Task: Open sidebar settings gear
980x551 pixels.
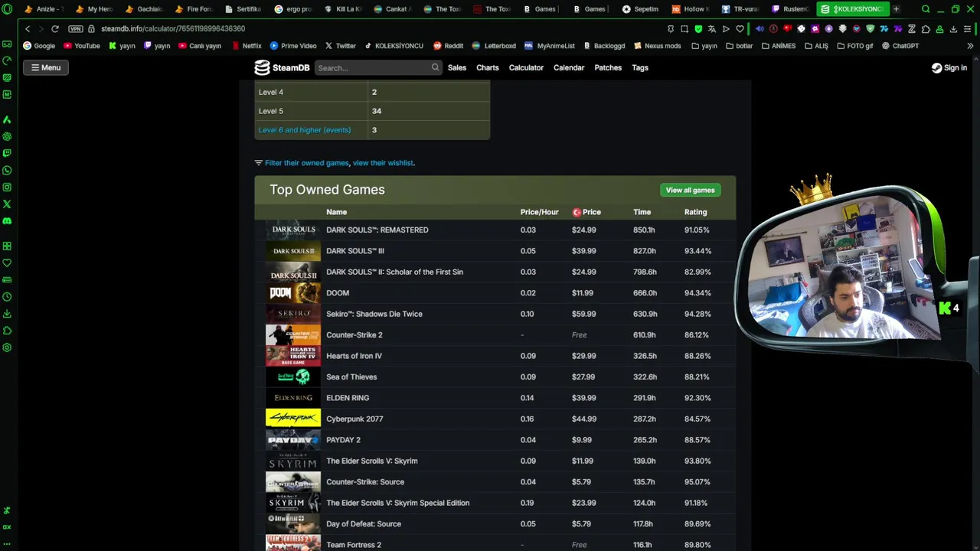Action: [7, 347]
